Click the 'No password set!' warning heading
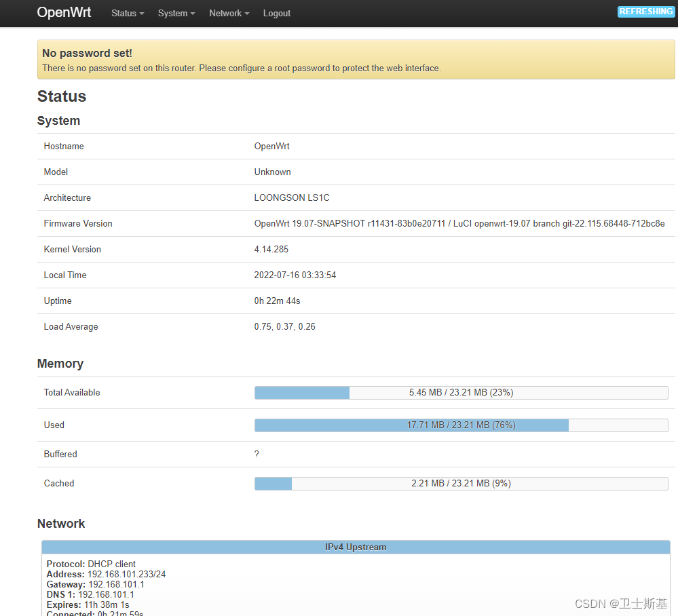678x616 pixels. click(x=87, y=53)
